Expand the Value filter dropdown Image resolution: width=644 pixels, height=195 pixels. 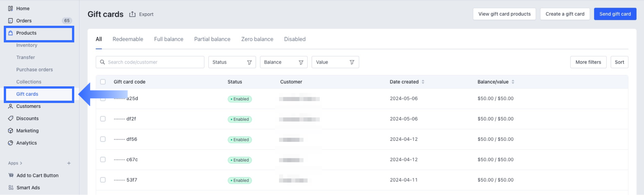click(335, 62)
